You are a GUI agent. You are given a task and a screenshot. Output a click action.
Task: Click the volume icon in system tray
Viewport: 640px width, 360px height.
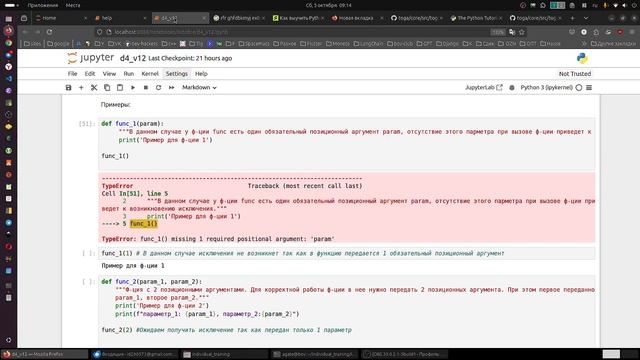624,5
